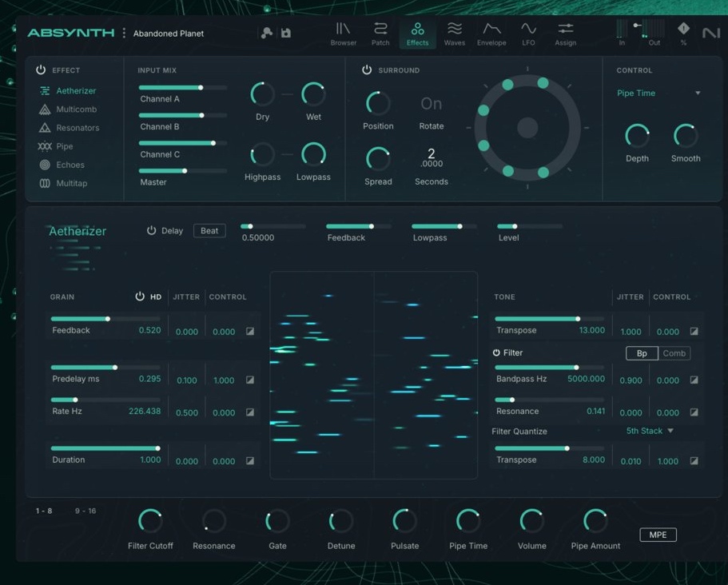Adjust the Delay Level slider

click(529, 227)
